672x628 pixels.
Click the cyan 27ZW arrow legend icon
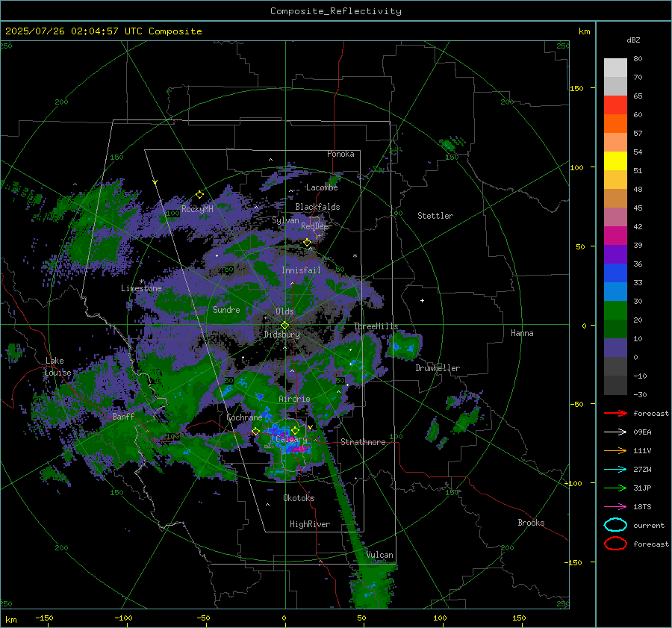pyautogui.click(x=615, y=470)
